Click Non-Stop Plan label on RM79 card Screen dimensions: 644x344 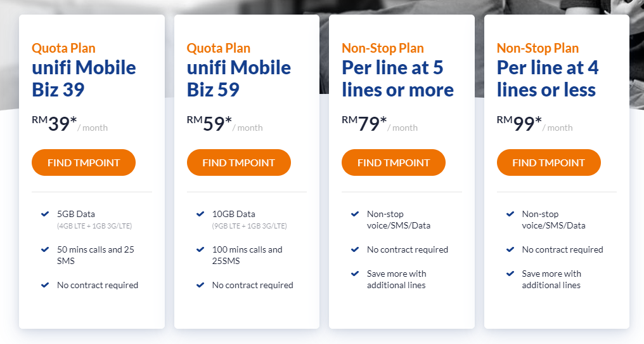(383, 48)
